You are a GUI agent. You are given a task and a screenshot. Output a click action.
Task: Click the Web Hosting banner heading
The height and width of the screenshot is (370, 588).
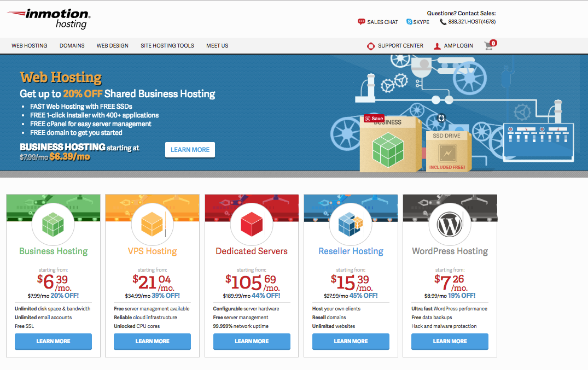pyautogui.click(x=61, y=77)
